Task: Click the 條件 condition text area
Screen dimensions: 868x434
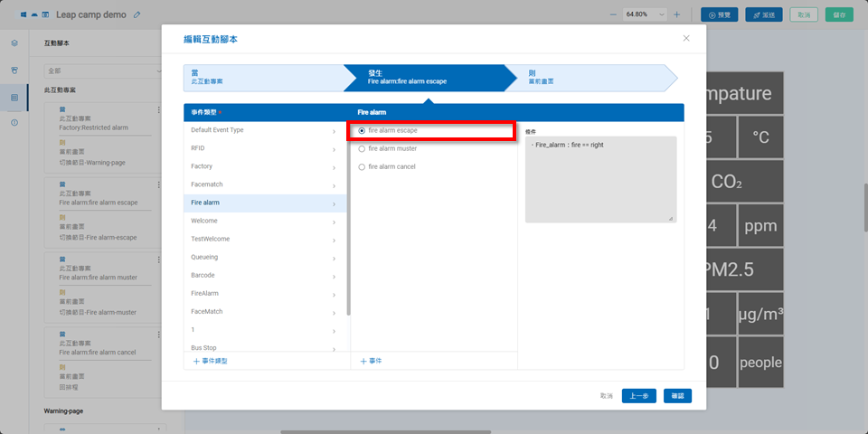Action: pos(599,179)
